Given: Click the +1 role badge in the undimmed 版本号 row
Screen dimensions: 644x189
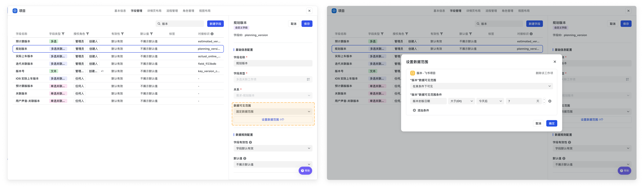Looking at the screenshot, I should click(x=102, y=71).
